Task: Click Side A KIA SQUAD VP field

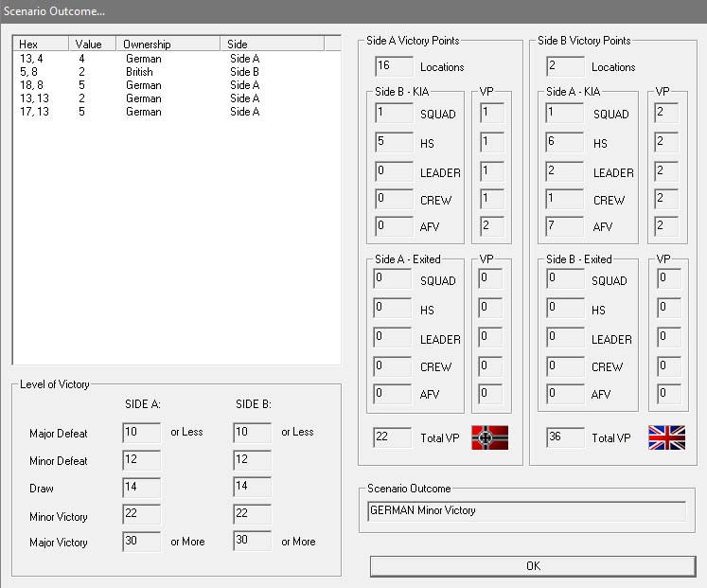Action: point(666,113)
